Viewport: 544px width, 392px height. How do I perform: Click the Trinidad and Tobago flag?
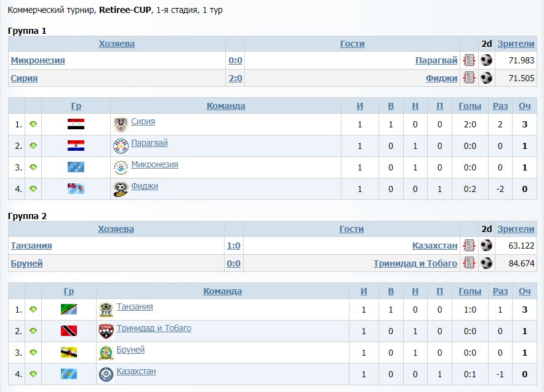tap(69, 331)
